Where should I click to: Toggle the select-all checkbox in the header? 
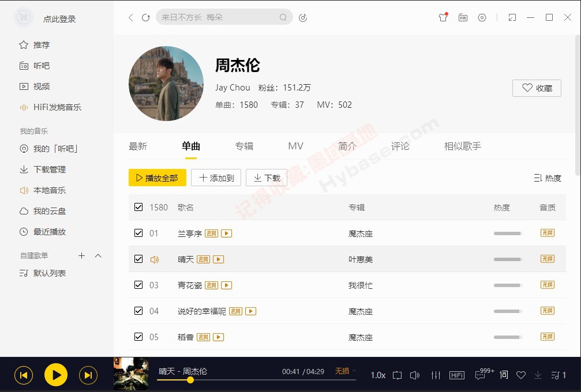point(138,207)
